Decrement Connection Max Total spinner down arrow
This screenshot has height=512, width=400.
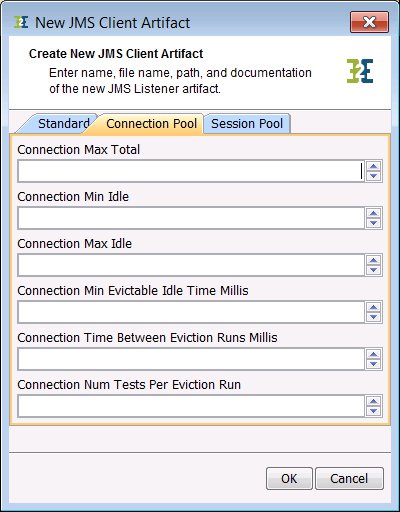click(374, 176)
